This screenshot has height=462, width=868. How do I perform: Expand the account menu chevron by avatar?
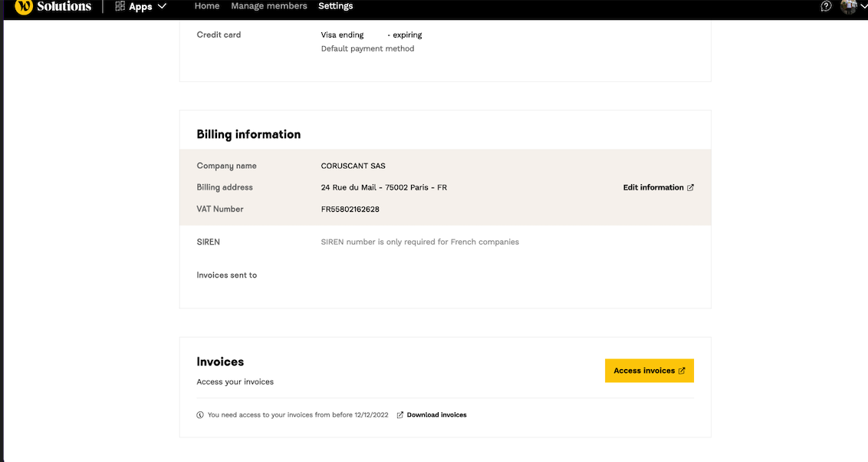[863, 6]
